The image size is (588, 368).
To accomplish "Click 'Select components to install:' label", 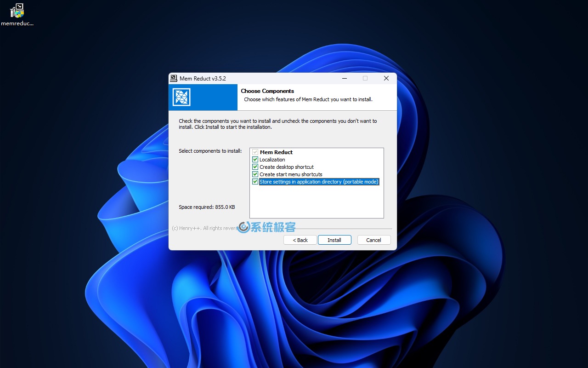I will click(210, 151).
